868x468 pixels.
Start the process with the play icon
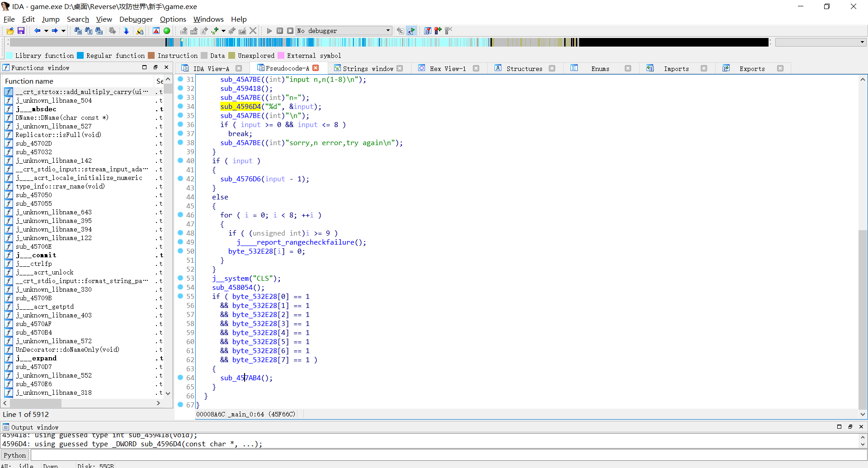coord(269,31)
